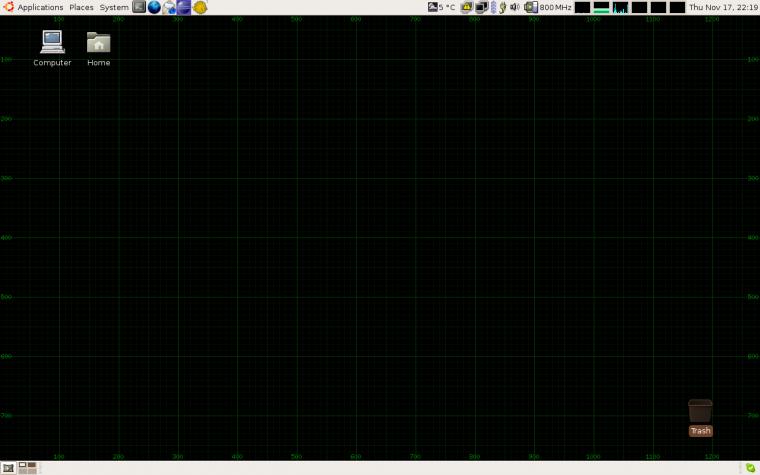Open the mail client launcher icon
Viewport: 760px width, 475px height.
pos(169,7)
